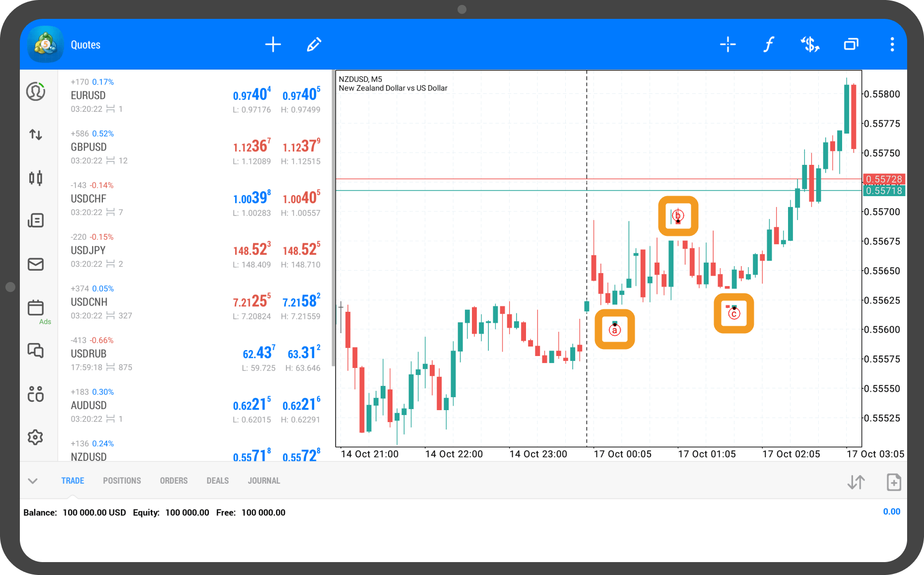This screenshot has width=924, height=575.
Task: Open the mailbox envelope icon
Action: pos(36,264)
